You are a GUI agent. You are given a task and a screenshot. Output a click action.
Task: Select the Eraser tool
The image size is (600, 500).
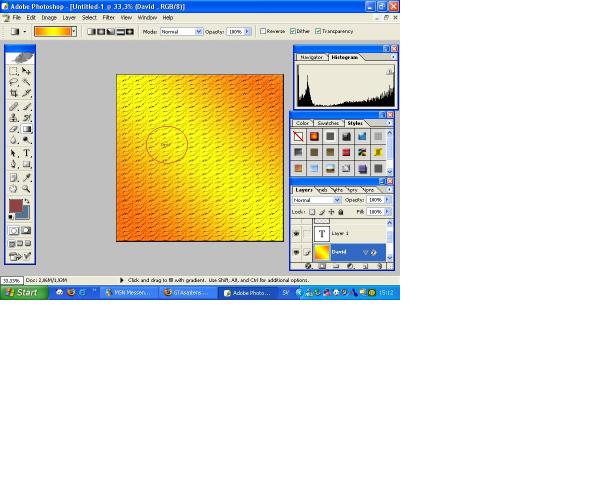tap(14, 129)
